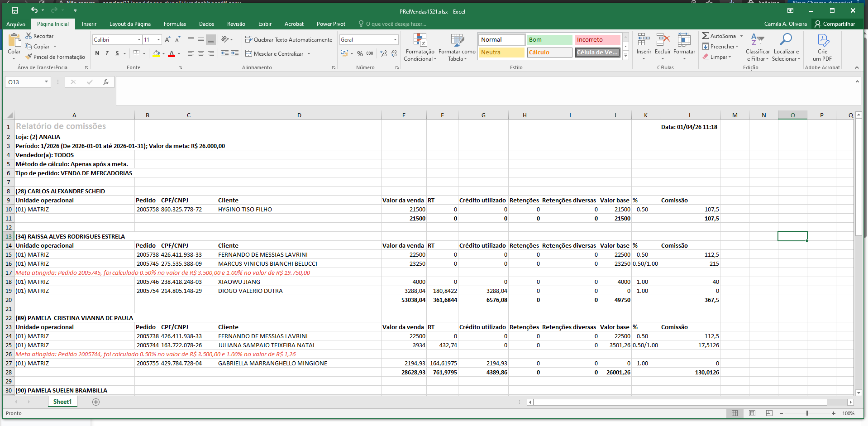The width and height of the screenshot is (868, 426).
Task: Switch to the Fórmulas ribbon tab
Action: (175, 24)
